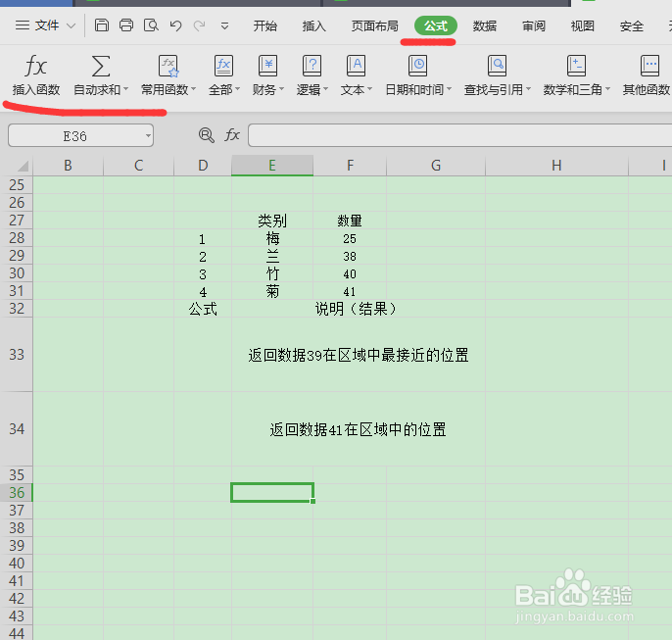Screen dimensions: 672x640
Task: Select cell containing 梅
Action: (x=272, y=238)
